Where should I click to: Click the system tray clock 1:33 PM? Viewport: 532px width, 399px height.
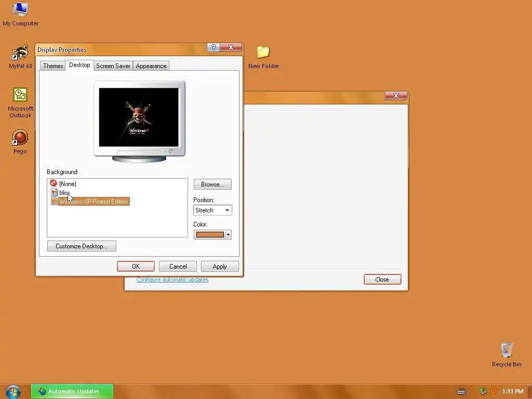[513, 391]
